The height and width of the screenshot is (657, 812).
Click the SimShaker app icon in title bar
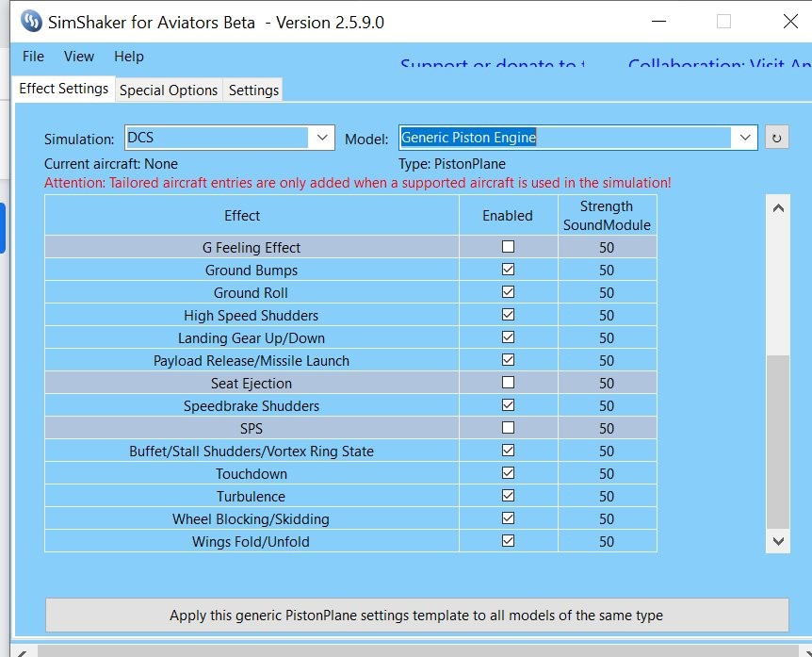32,22
